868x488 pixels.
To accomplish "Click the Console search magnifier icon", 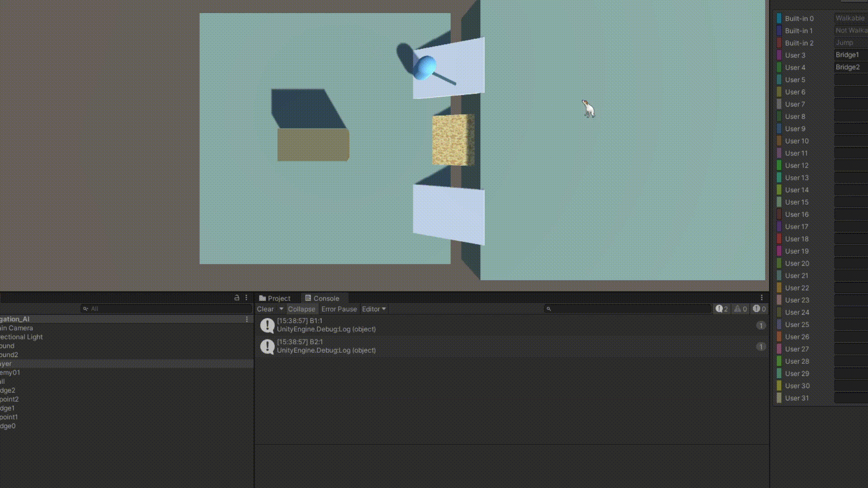I will click(549, 309).
